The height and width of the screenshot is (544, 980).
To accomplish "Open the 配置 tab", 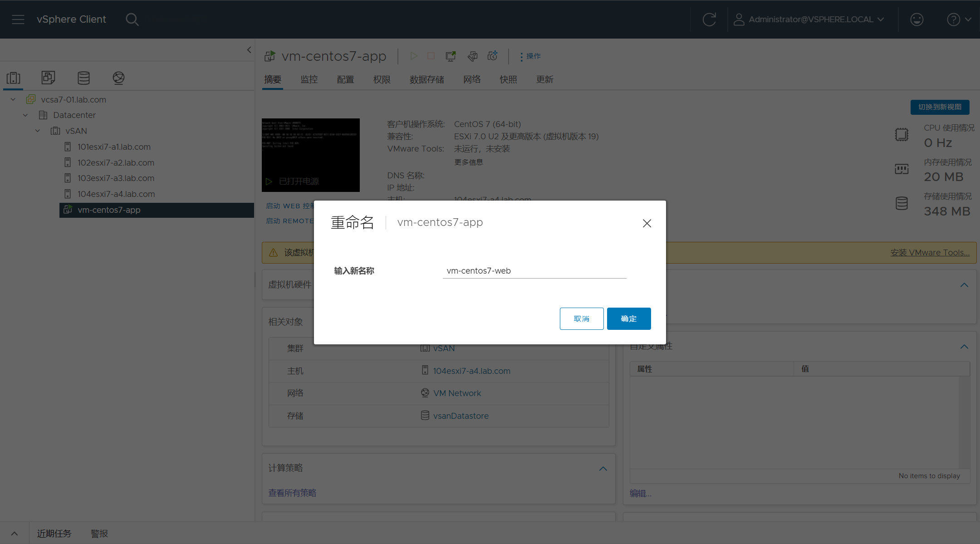I will coord(346,80).
